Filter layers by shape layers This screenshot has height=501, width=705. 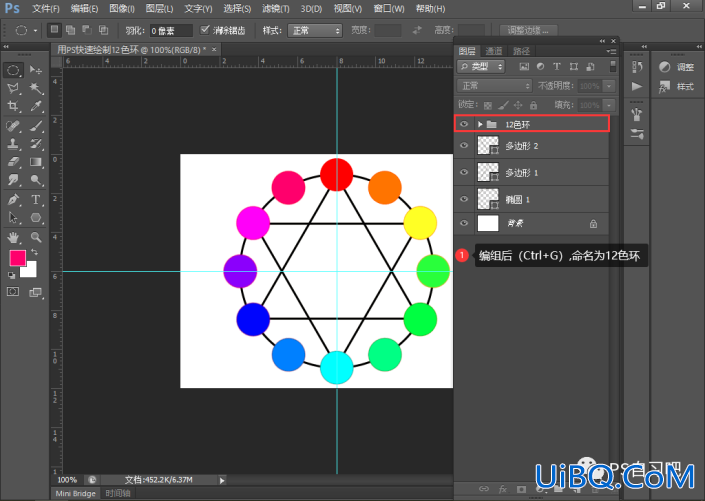pyautogui.click(x=574, y=67)
